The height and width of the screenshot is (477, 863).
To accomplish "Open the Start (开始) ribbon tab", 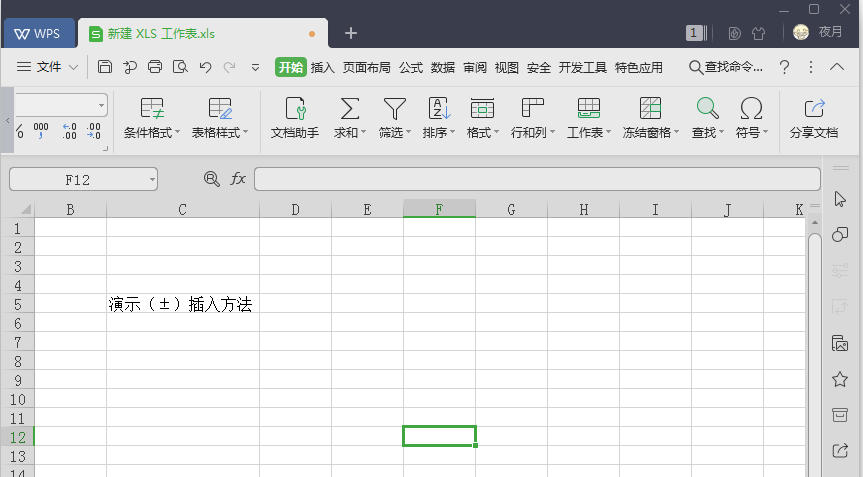I will [291, 67].
